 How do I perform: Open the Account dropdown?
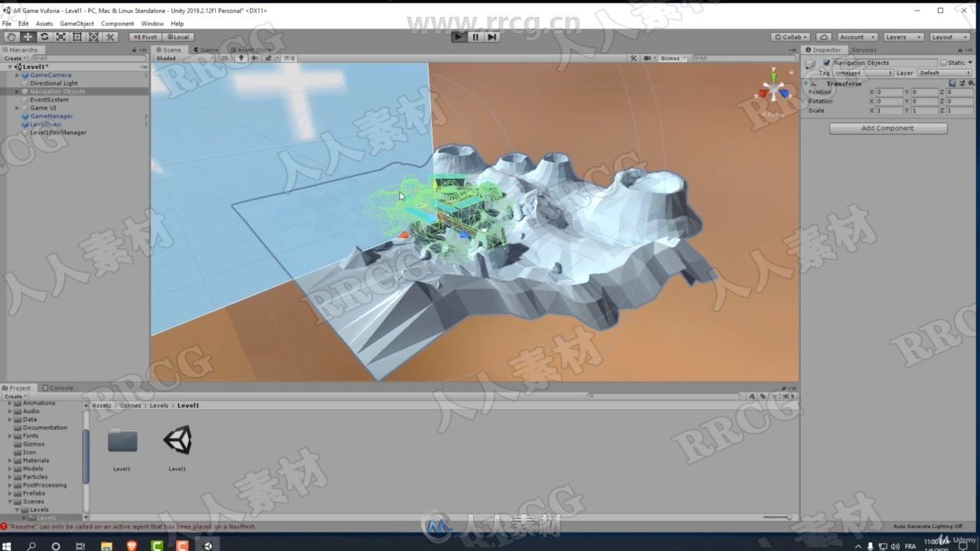point(856,37)
